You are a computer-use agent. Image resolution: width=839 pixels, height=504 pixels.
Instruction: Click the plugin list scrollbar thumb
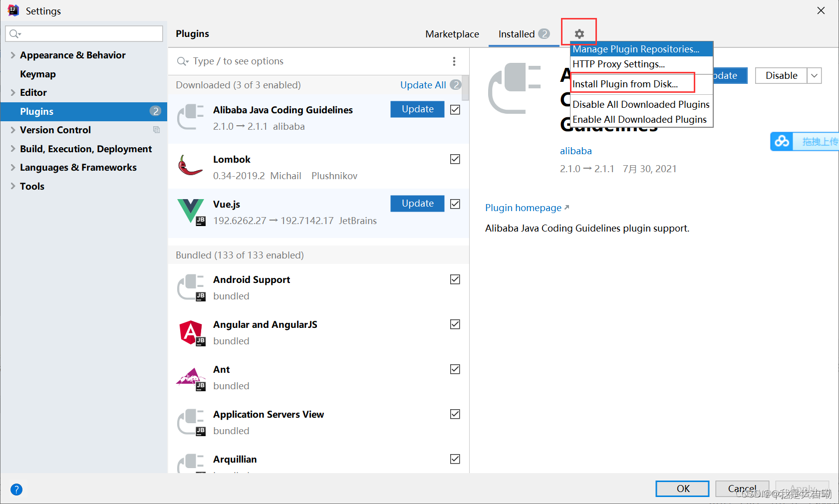(x=466, y=88)
